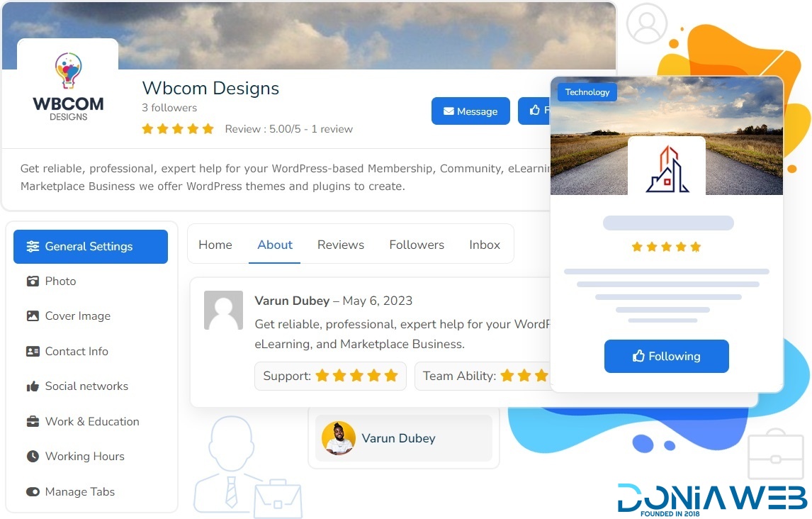Open the Inbox tab
The width and height of the screenshot is (812, 519).
(x=485, y=245)
